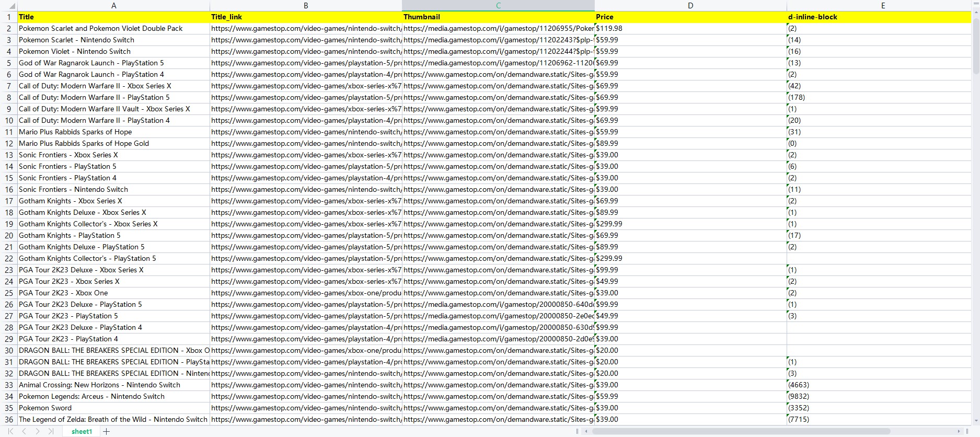Jump to last sheet using navigation arrow

(x=51, y=431)
